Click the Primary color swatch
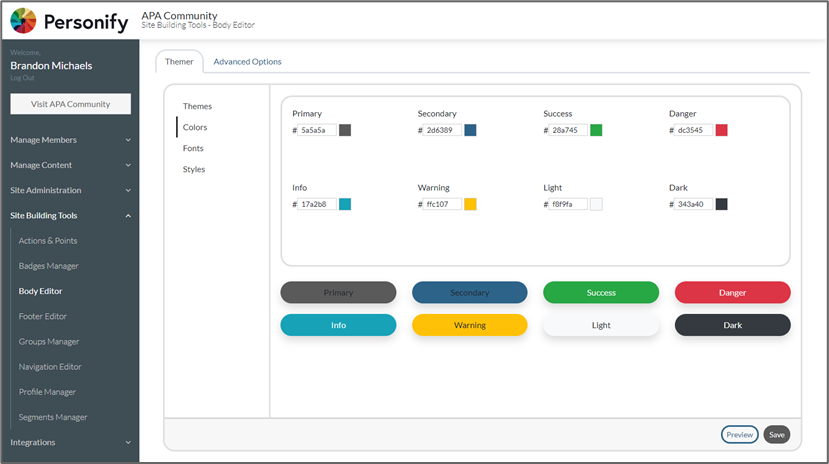This screenshot has height=464, width=829. [x=345, y=130]
